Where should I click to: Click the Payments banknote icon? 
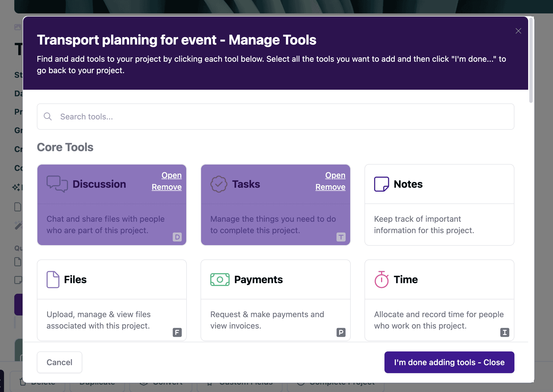(x=220, y=279)
